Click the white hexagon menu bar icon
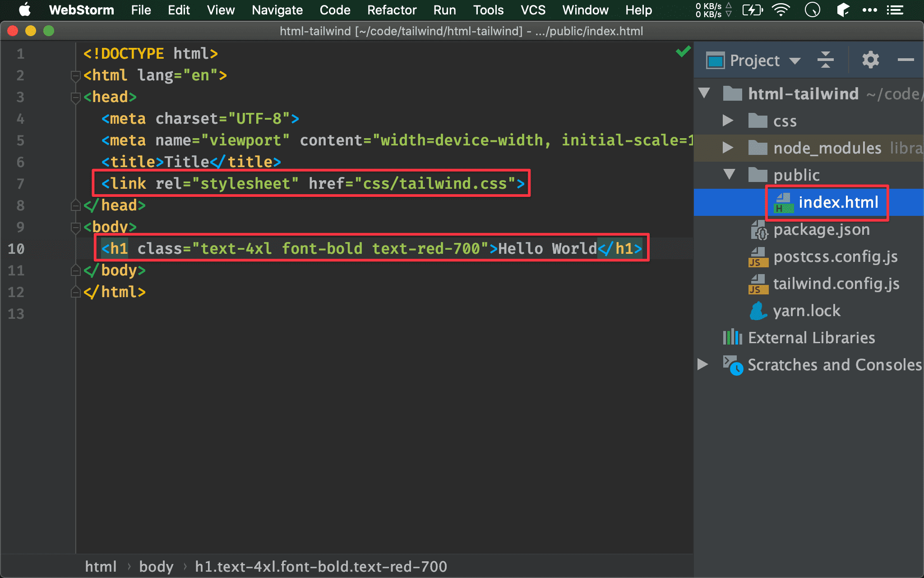 click(x=843, y=9)
